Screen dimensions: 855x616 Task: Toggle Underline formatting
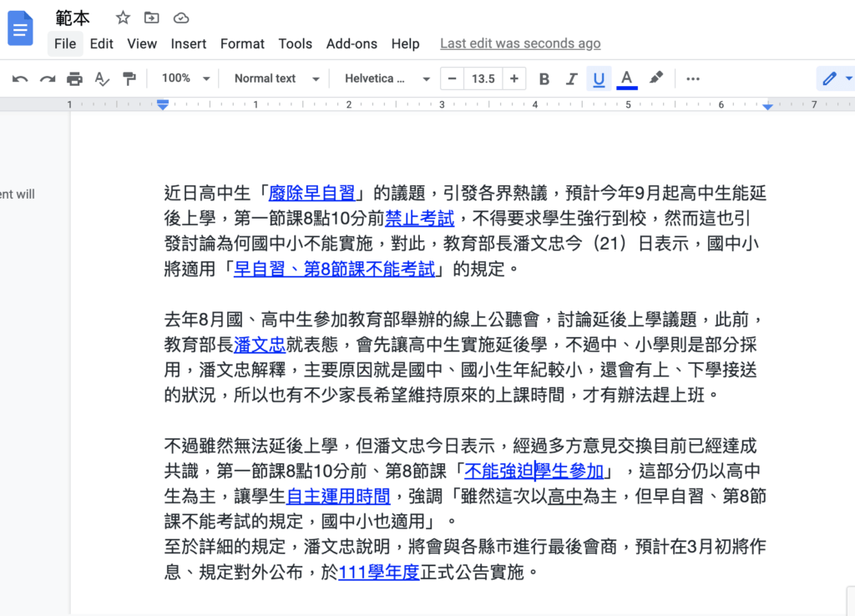[599, 78]
